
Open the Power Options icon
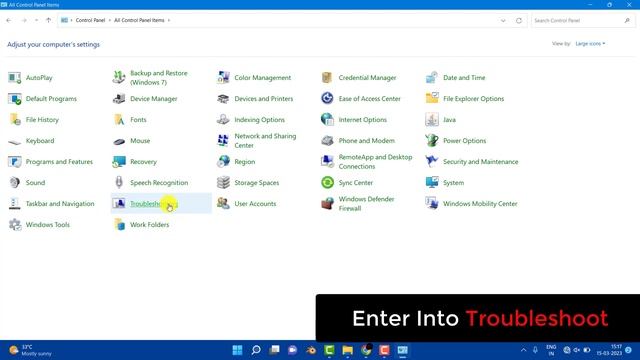coord(432,140)
